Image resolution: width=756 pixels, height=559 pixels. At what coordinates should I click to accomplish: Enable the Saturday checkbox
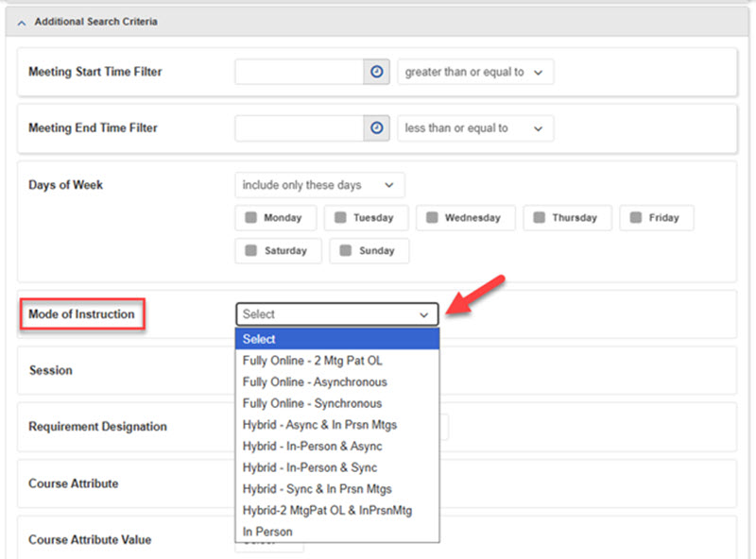pyautogui.click(x=251, y=251)
